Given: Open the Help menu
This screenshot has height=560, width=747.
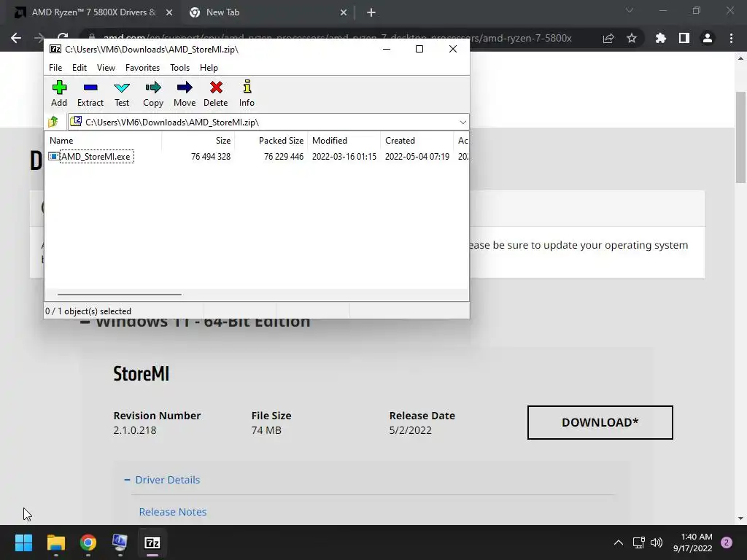Looking at the screenshot, I should click(x=209, y=68).
